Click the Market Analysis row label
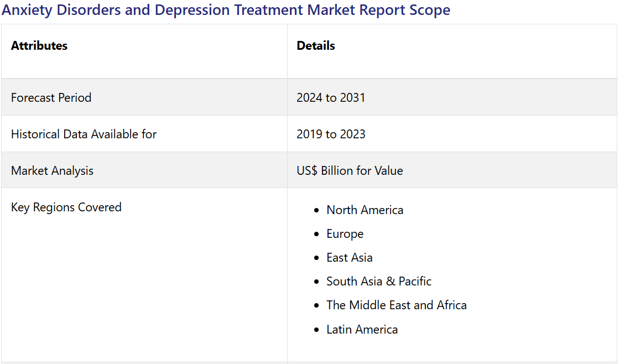Image resolution: width=619 pixels, height=364 pixels. click(x=52, y=171)
